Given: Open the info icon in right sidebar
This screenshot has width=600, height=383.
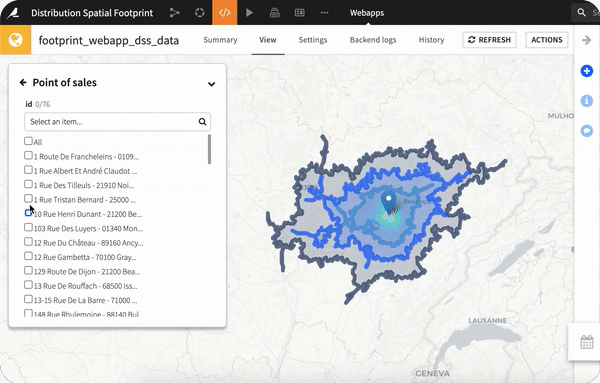Looking at the screenshot, I should [587, 101].
